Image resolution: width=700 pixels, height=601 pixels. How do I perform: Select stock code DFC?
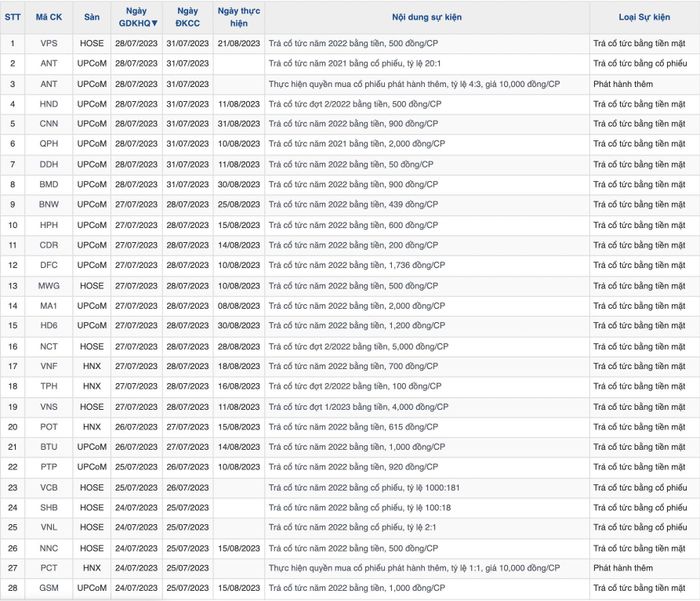pyautogui.click(x=49, y=265)
